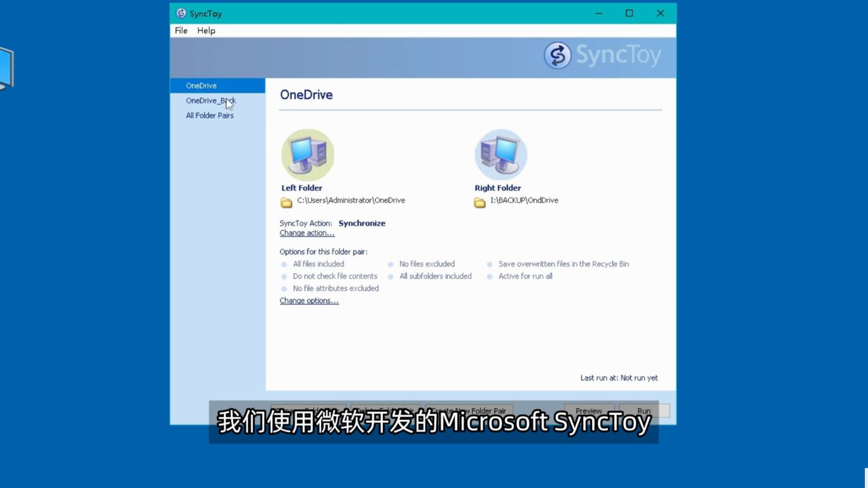Maximize the SyncToy window
Screen dimensions: 868x488
[630, 13]
